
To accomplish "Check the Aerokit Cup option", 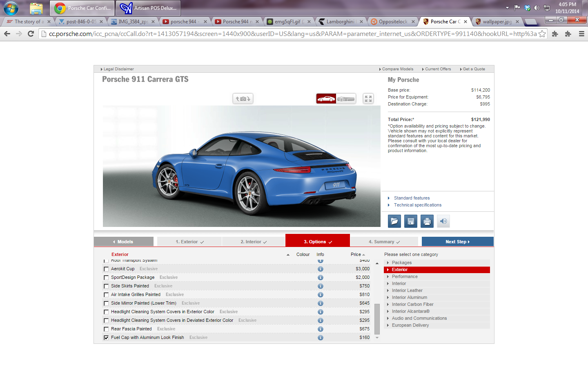I will tap(106, 269).
